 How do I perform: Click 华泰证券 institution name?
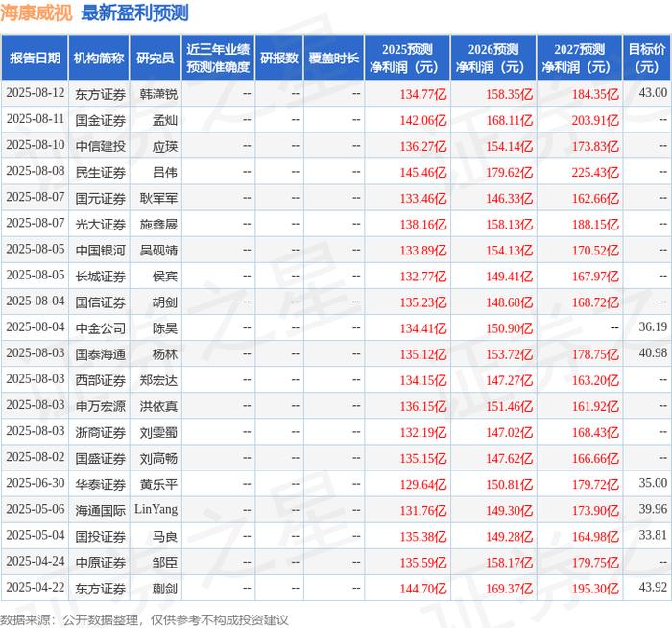tap(100, 484)
